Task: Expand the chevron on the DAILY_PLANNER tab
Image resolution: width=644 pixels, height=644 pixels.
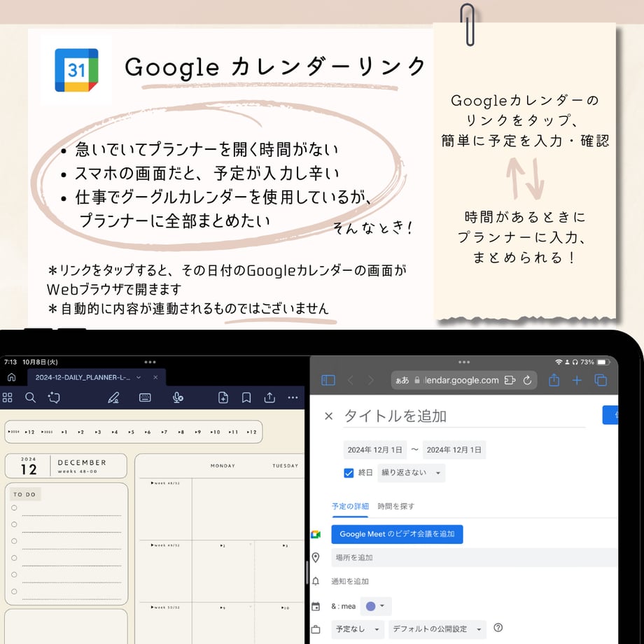Action: tap(139, 377)
